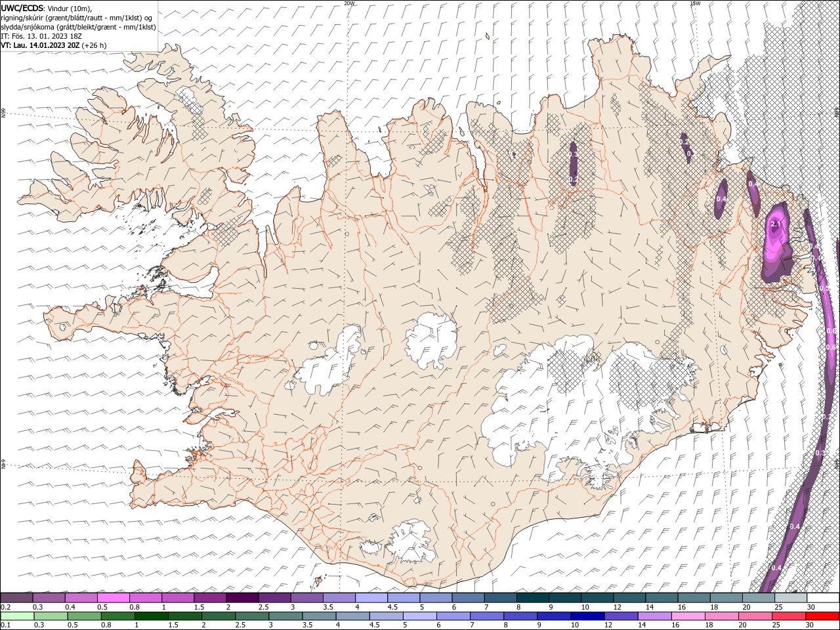Click the 0.1 label under the bottom legend row
840x630 pixels.
pyautogui.click(x=5, y=625)
